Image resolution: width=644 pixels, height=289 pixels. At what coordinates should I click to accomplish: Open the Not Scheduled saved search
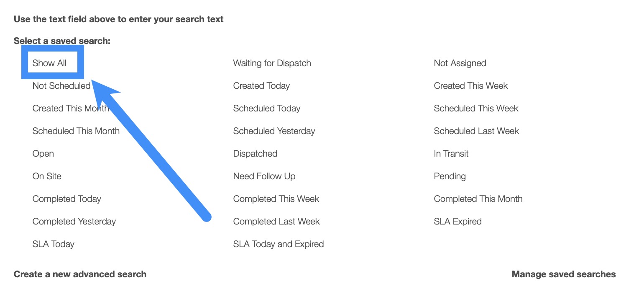[x=61, y=86]
